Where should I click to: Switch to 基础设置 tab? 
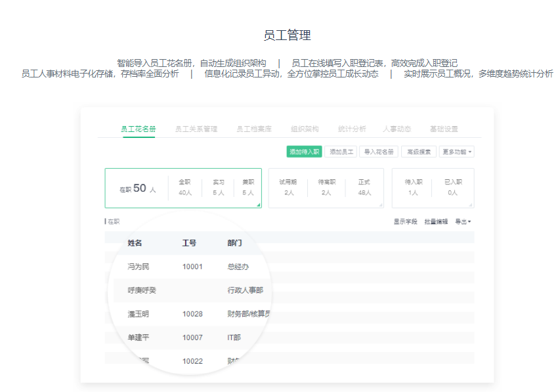(444, 129)
